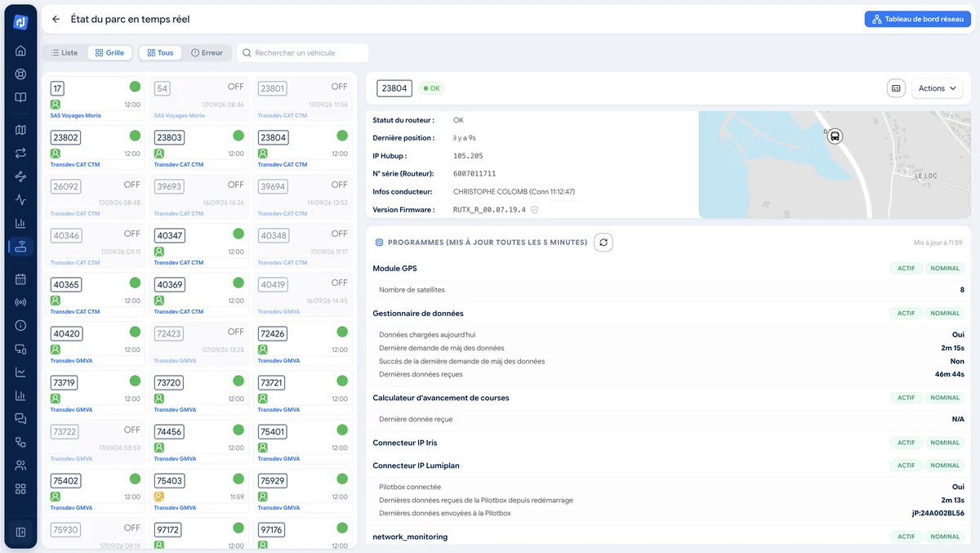
Task: Switch to Grille view
Action: click(x=109, y=53)
